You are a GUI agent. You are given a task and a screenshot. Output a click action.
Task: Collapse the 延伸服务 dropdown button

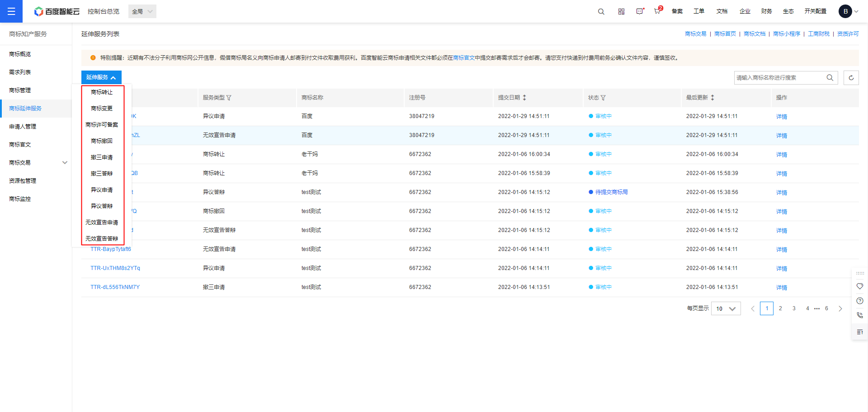point(101,77)
